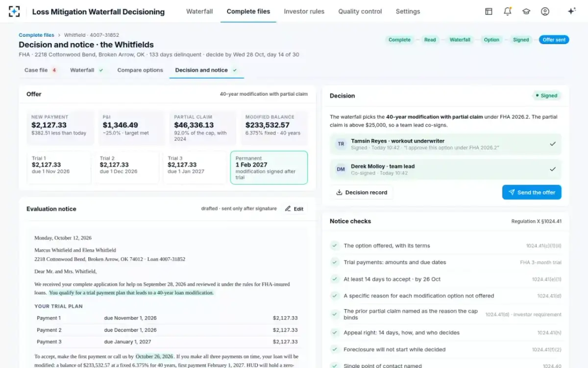Click Send the offer button

(x=532, y=192)
